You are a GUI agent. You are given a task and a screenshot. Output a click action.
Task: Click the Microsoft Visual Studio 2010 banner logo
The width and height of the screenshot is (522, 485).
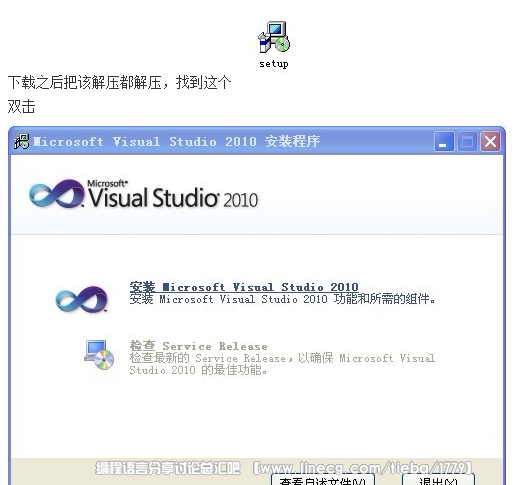[x=143, y=193]
